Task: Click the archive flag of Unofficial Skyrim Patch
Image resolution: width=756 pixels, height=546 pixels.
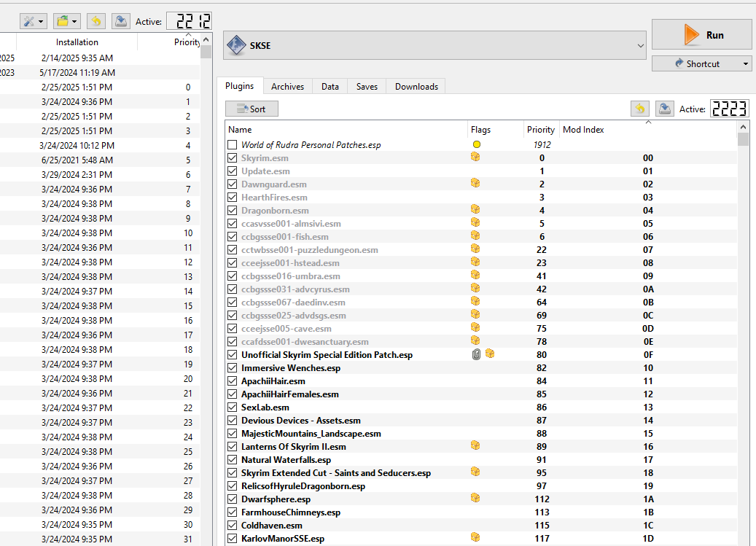Action: pos(490,354)
